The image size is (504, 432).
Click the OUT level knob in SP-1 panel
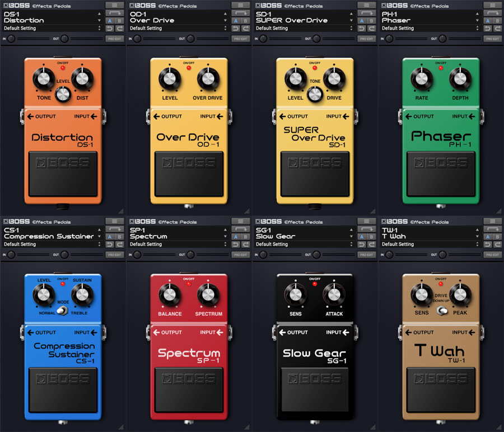(x=190, y=255)
